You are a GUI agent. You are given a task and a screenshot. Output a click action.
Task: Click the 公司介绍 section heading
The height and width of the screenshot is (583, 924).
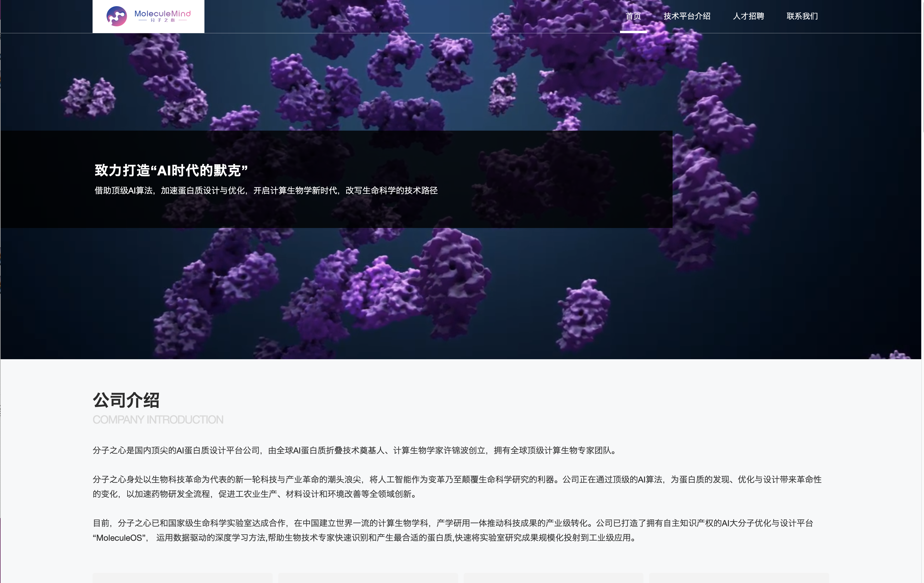pos(126,400)
